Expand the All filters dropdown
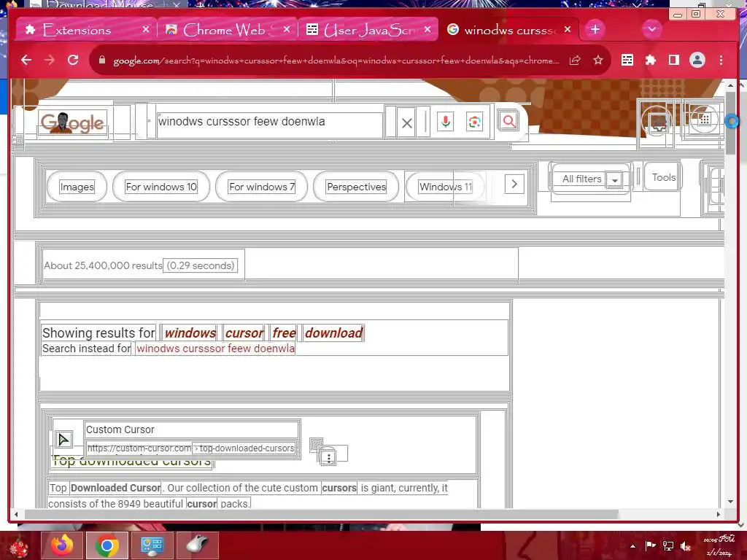 pyautogui.click(x=615, y=180)
